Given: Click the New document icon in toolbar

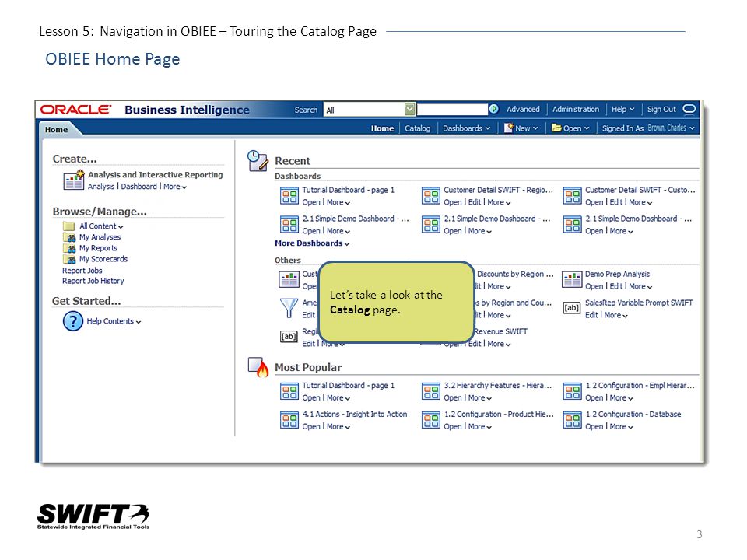Looking at the screenshot, I should pos(509,128).
